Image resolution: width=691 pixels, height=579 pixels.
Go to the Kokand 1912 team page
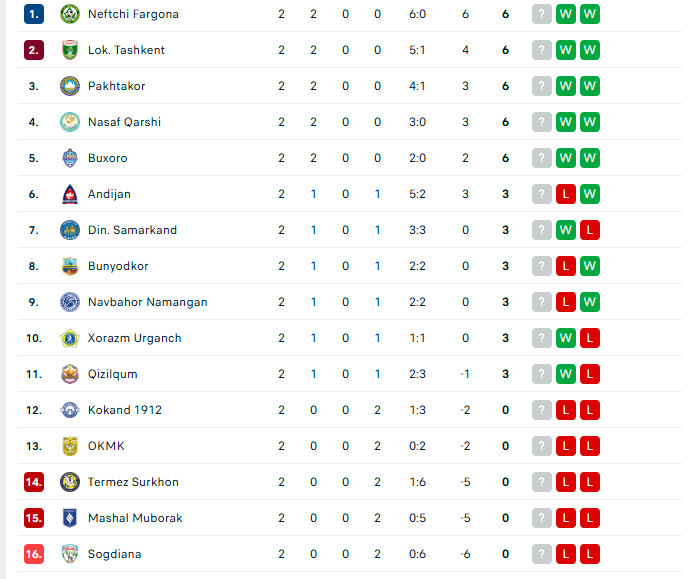[x=124, y=410]
